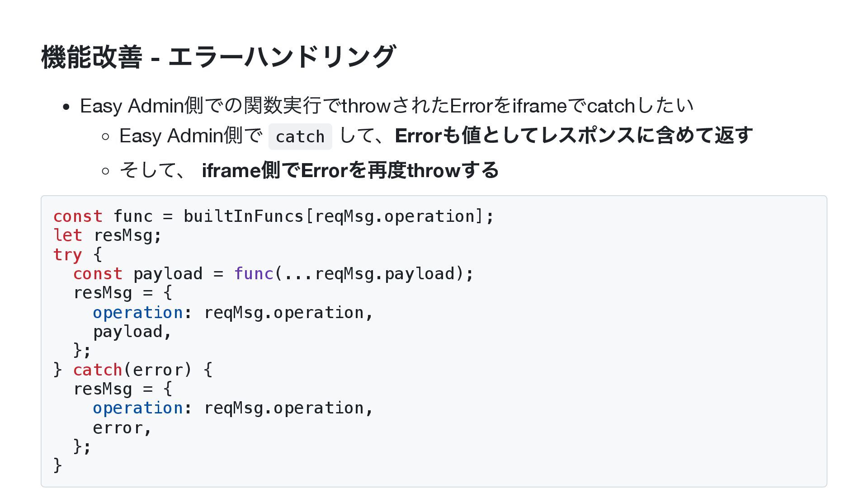Click the text そして、 in the second sub-bullet
Screen dimensions: 868x488
coord(152,170)
